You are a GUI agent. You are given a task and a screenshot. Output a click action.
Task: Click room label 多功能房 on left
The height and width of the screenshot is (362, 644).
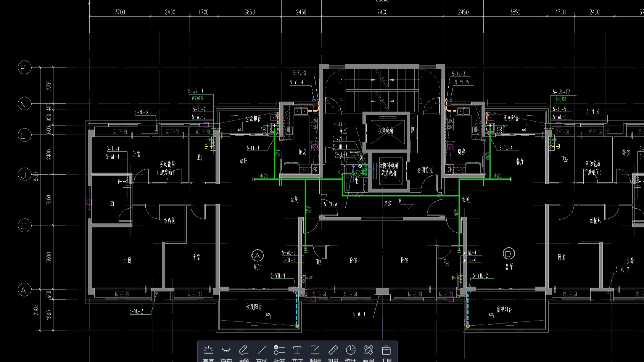pyautogui.click(x=167, y=164)
